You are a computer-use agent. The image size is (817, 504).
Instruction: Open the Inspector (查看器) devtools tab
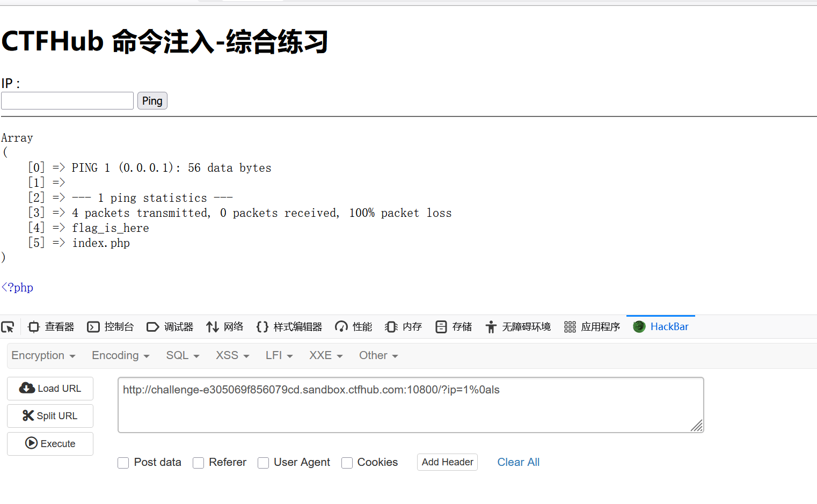51,327
